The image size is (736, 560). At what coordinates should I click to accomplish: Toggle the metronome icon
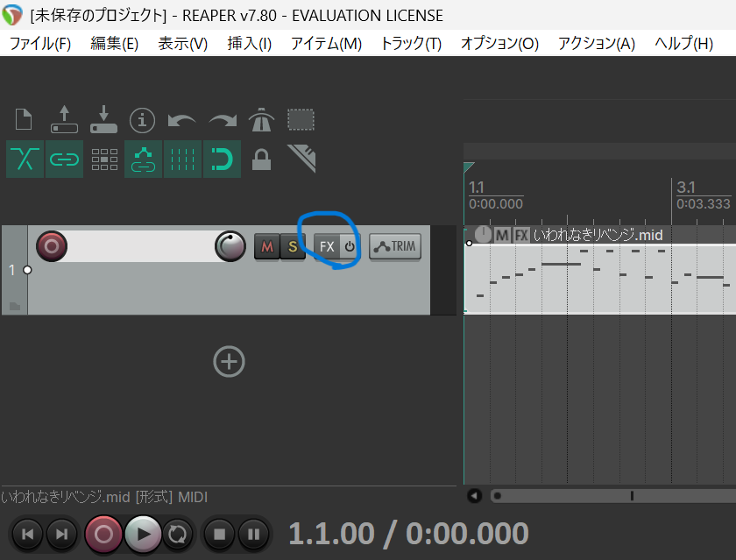point(261,120)
